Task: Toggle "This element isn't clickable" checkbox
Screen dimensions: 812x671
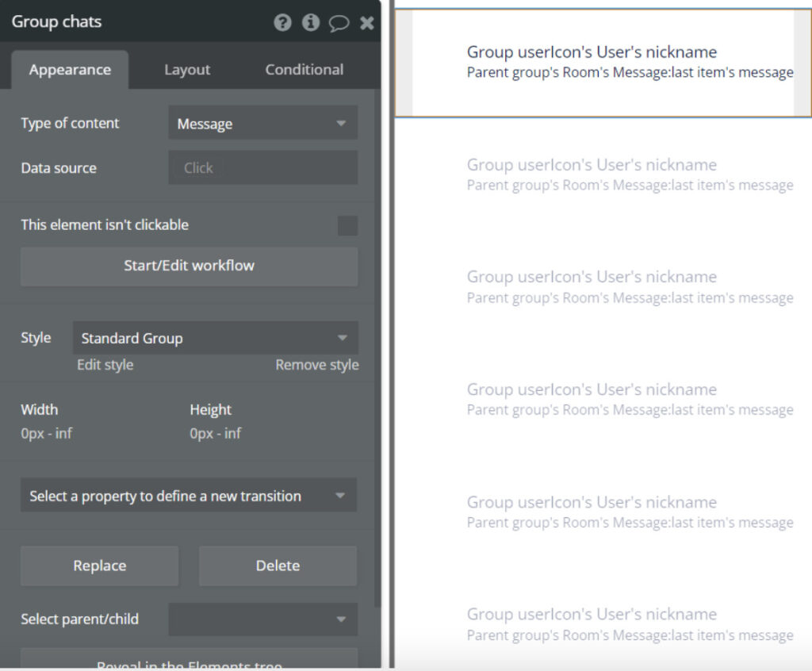Action: (x=347, y=225)
